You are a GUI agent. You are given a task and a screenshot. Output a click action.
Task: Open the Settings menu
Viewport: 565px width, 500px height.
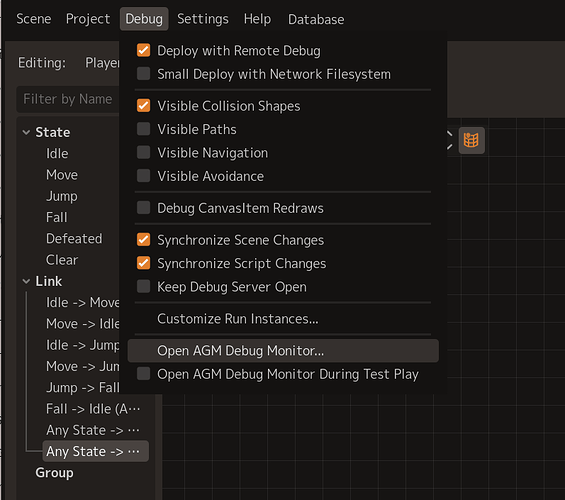coord(203,19)
